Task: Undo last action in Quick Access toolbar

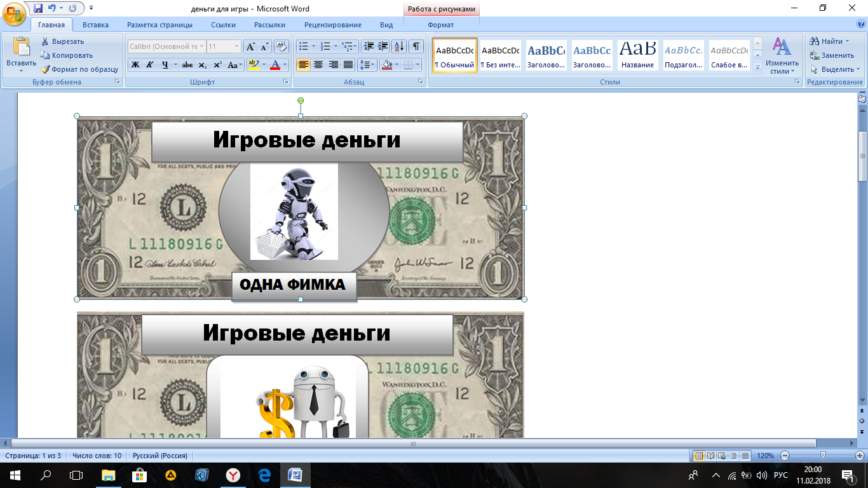Action: 53,8
